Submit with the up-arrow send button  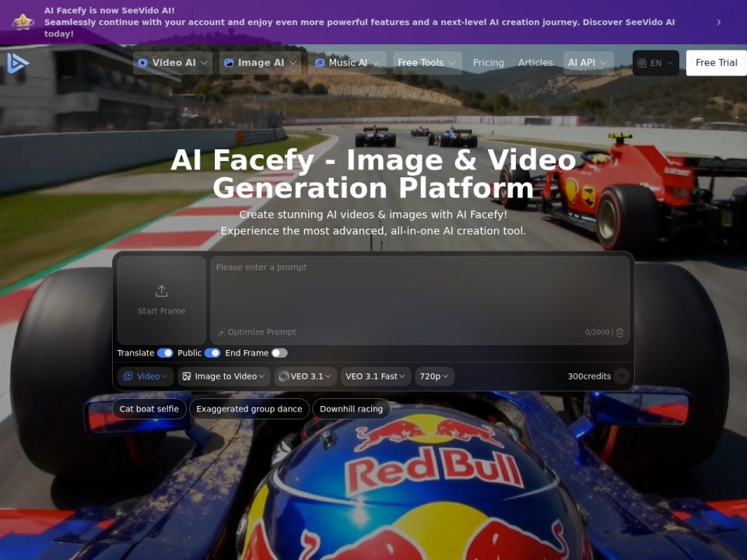[x=621, y=376]
